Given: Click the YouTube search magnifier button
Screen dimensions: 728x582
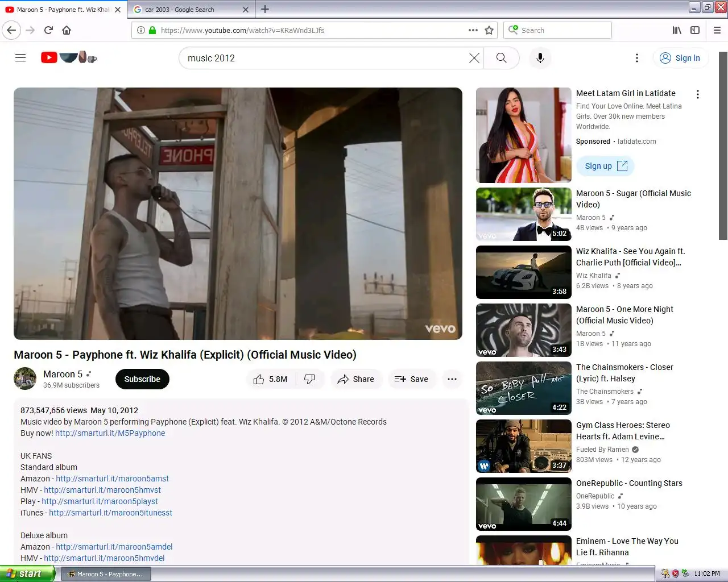Looking at the screenshot, I should click(501, 58).
